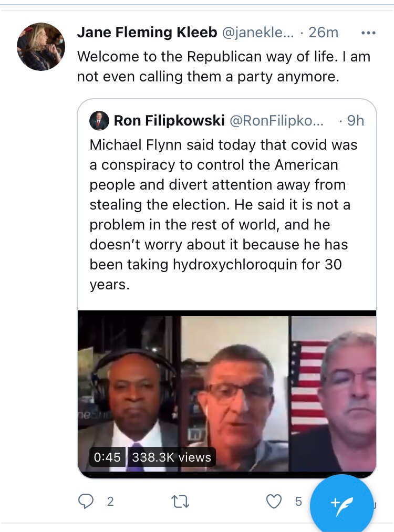This screenshot has width=394, height=532.
Task: Open Jane Fleming Kleeb's profile picture
Action: (41, 47)
